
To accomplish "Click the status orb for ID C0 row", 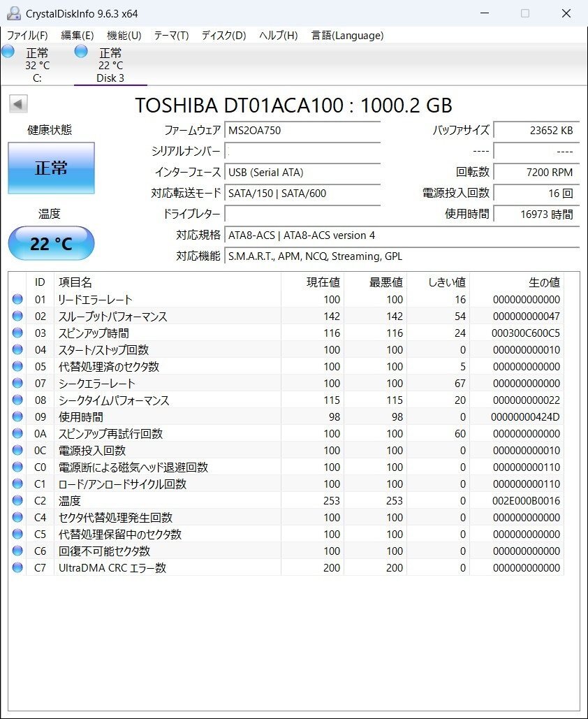I will [x=17, y=467].
